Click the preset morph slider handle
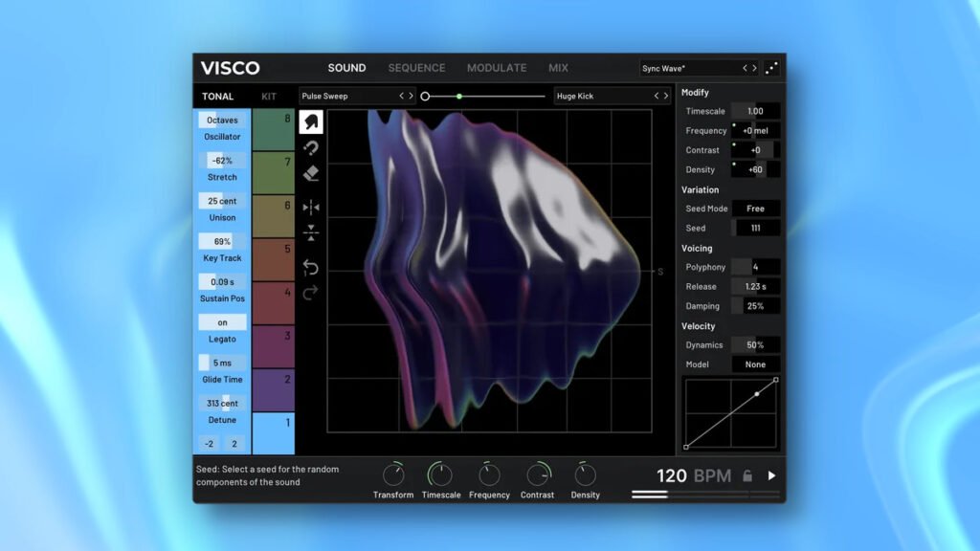The image size is (980, 551). click(459, 96)
